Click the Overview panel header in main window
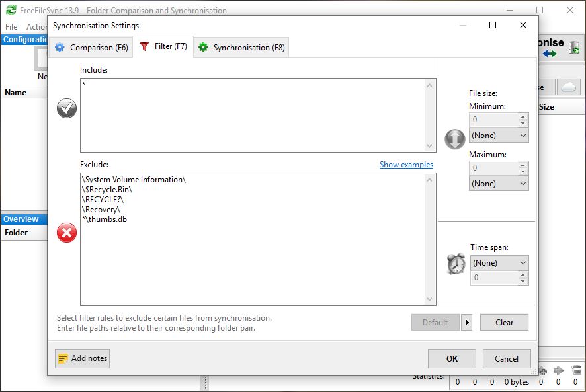The image size is (586, 392). pos(24,219)
